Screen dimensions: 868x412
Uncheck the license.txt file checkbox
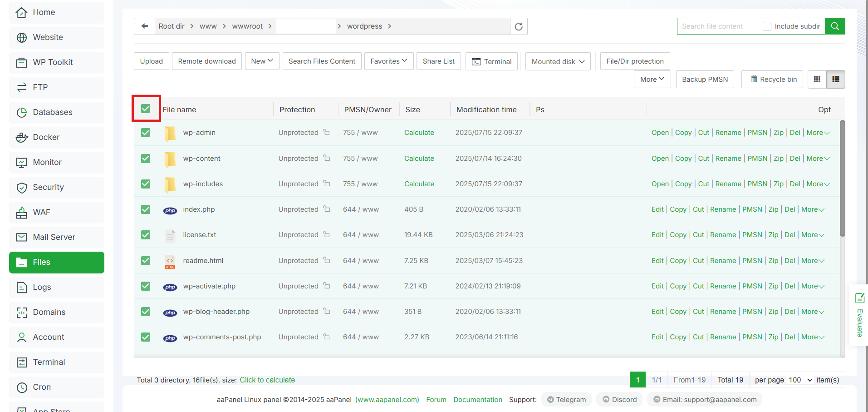(x=146, y=235)
